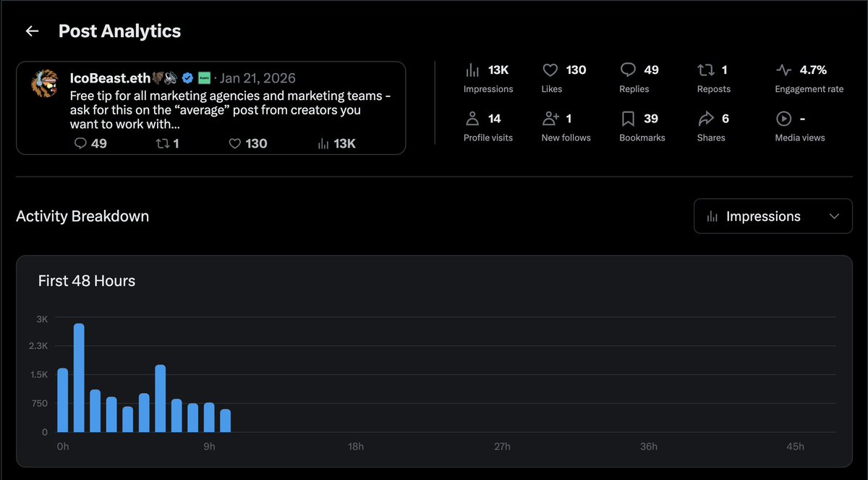Select the Impressions stat label
Image resolution: width=868 pixels, height=480 pixels.
pos(488,89)
